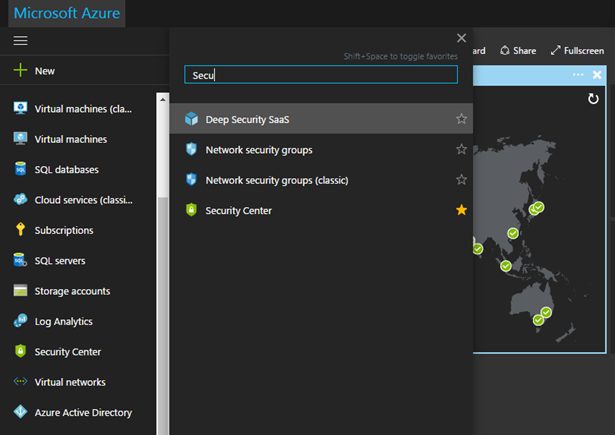Open Cloud services (classi... label

(x=84, y=200)
